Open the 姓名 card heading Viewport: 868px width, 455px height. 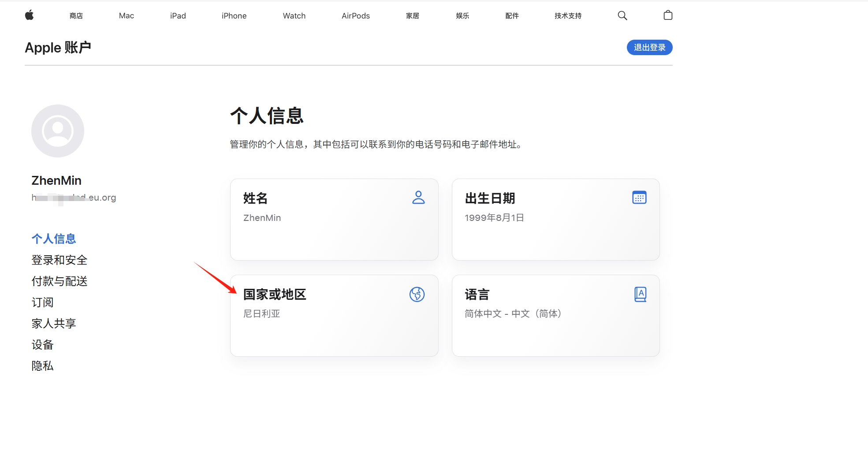pyautogui.click(x=256, y=198)
